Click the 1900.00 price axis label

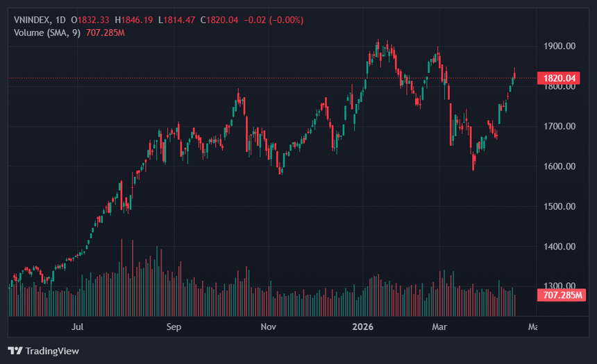pos(559,46)
